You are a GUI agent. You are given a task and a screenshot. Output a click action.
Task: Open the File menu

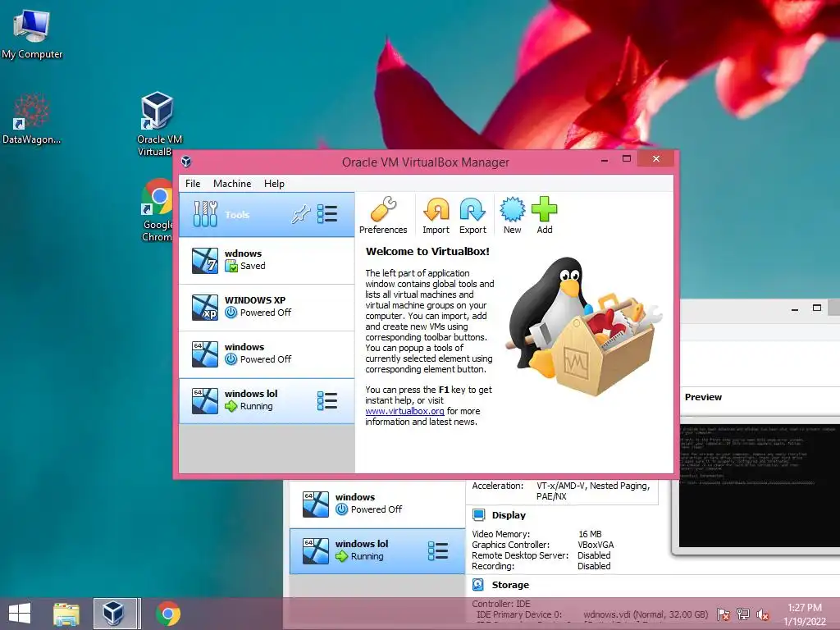[x=193, y=184]
